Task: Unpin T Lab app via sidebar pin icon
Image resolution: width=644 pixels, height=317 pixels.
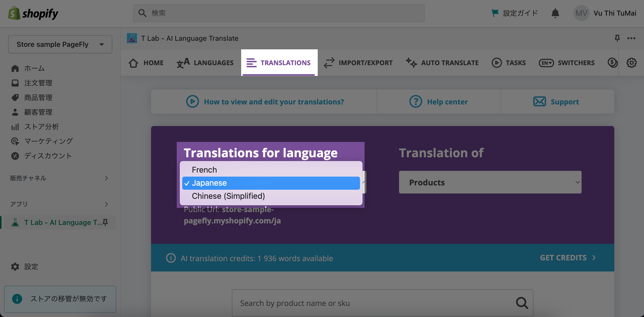Action: pos(105,222)
